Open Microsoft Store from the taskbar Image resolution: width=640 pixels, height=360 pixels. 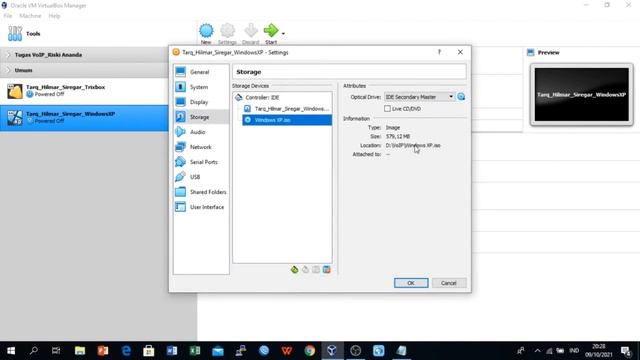click(x=149, y=351)
